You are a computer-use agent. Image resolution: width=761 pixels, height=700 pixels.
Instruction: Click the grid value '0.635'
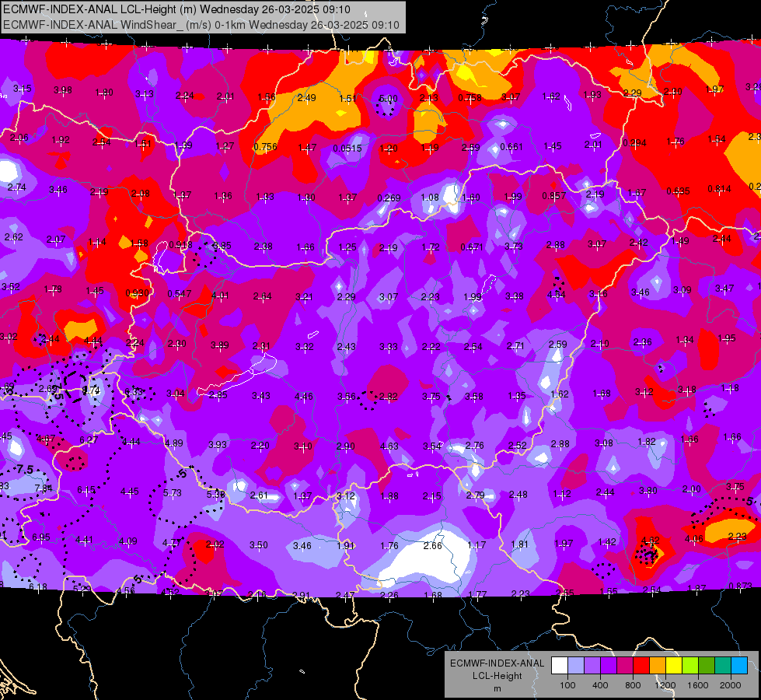click(x=678, y=191)
